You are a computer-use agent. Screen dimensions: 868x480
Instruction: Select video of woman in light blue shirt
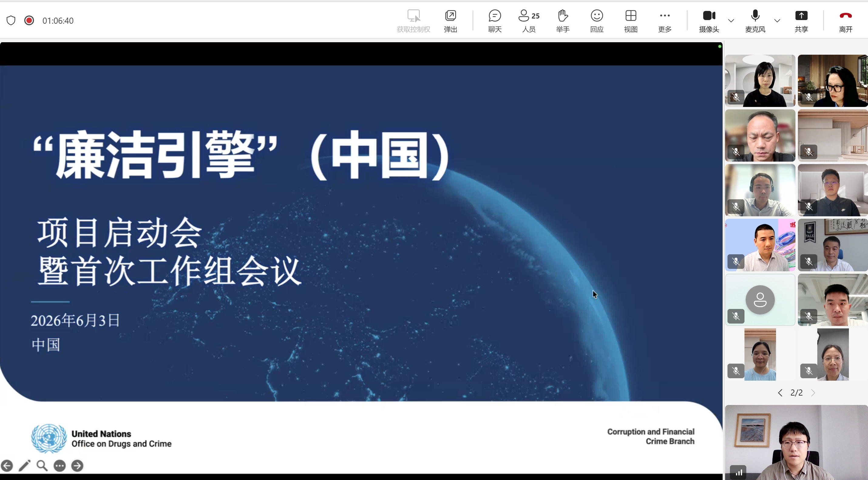coord(760,355)
